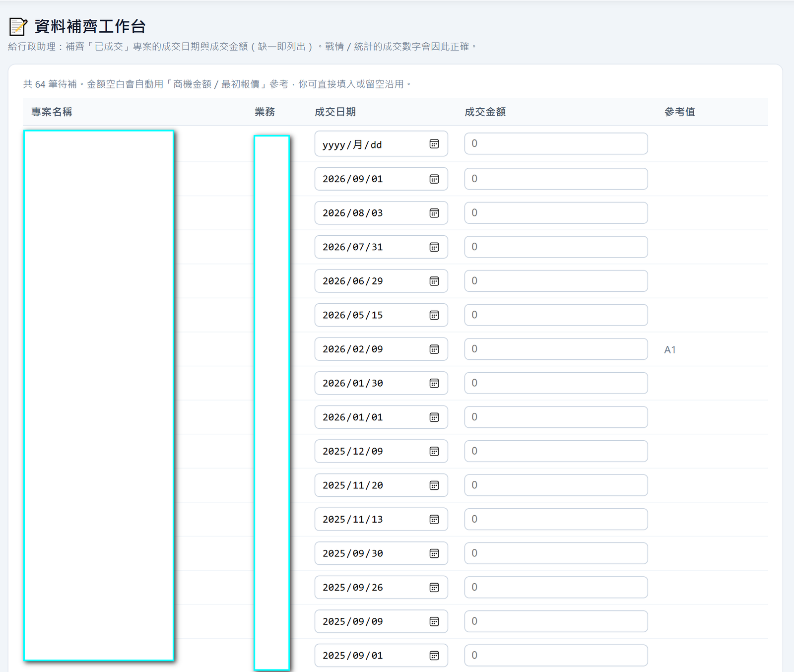
Task: Open calendar icon in 2025/09/30 row
Action: (x=434, y=553)
